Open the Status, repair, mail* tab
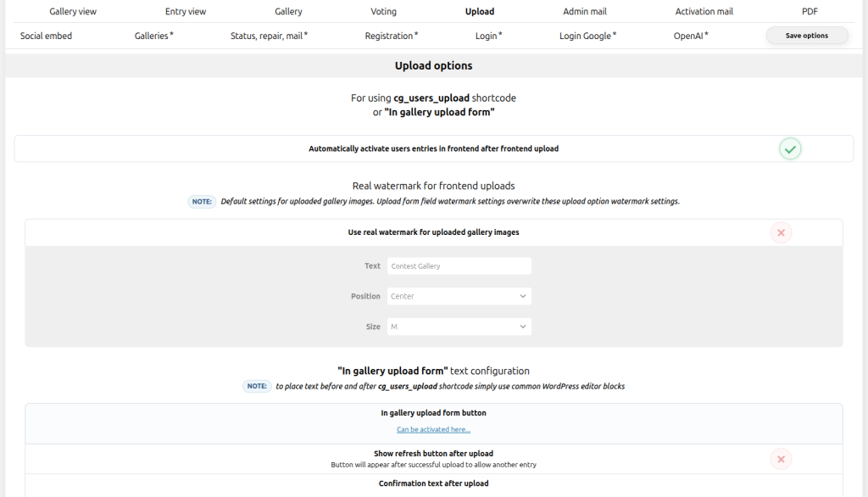The height and width of the screenshot is (497, 868). (x=269, y=36)
